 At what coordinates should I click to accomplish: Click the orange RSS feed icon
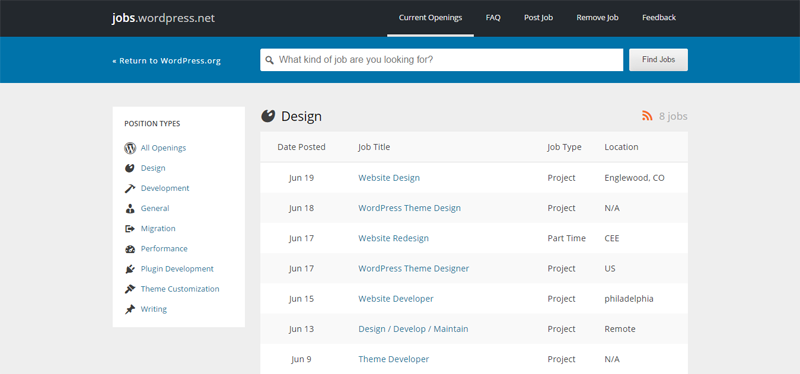[x=647, y=116]
